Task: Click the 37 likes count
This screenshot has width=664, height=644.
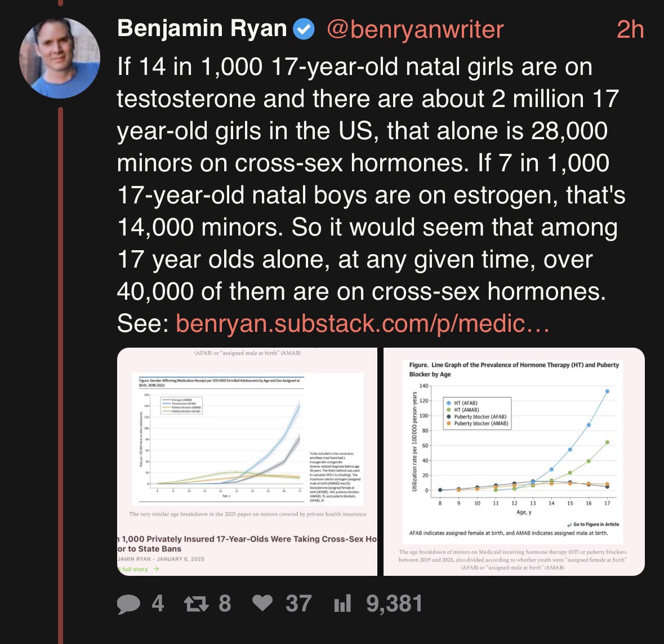Action: click(298, 604)
